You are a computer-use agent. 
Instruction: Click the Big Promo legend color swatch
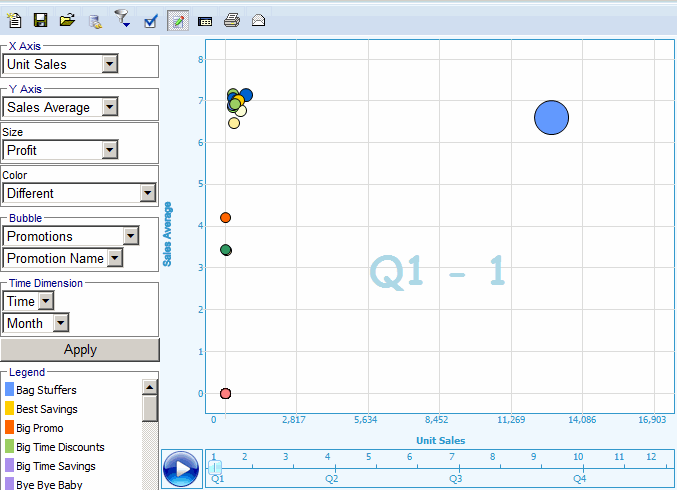[9, 427]
